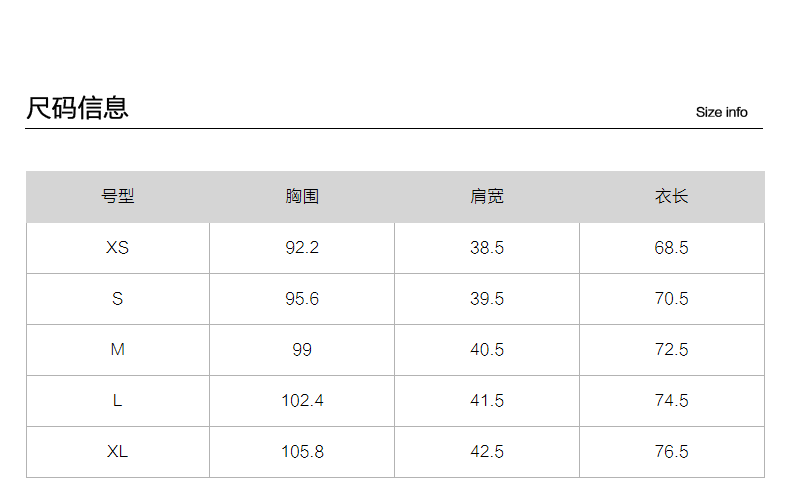The height and width of the screenshot is (478, 790).
Task: Select the 胸围 column header
Action: [302, 197]
